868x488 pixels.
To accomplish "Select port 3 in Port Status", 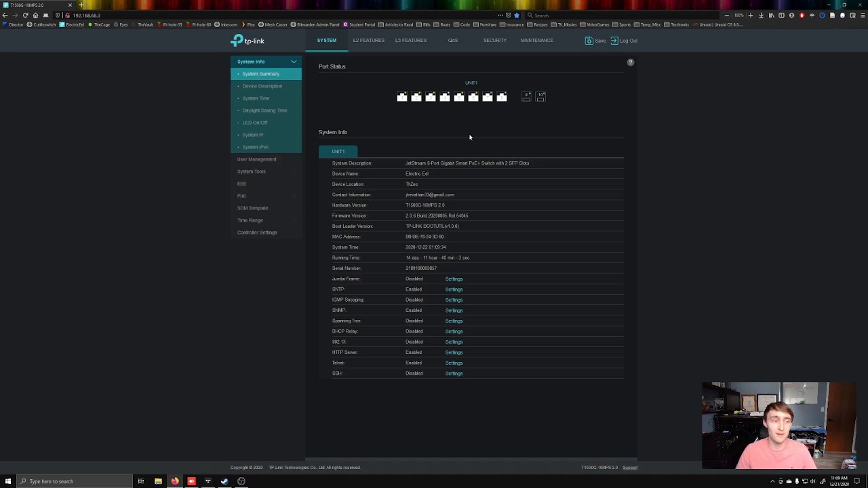I will (x=431, y=98).
